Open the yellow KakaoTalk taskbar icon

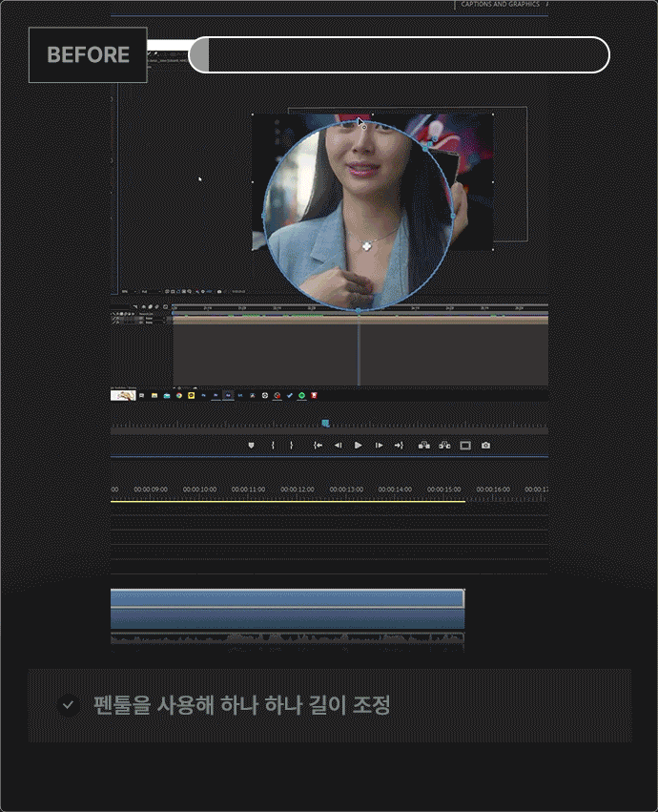pos(191,396)
